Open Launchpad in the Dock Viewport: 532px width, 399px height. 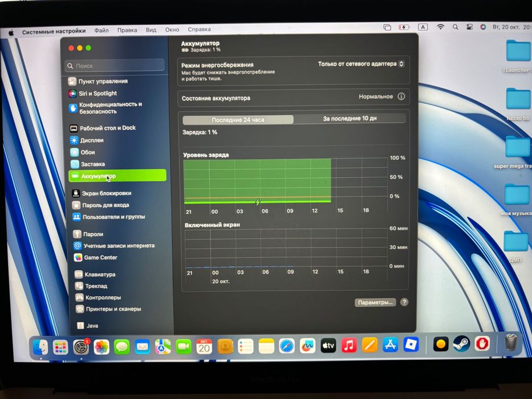[x=60, y=347]
